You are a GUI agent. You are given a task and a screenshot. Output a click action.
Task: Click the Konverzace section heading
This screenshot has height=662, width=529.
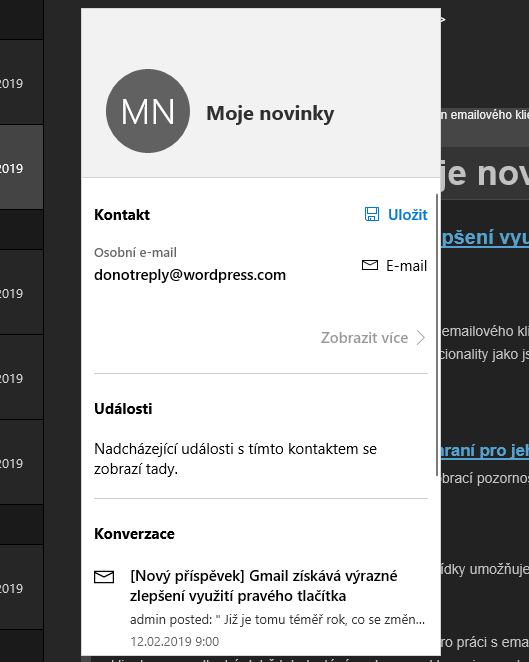tap(134, 534)
